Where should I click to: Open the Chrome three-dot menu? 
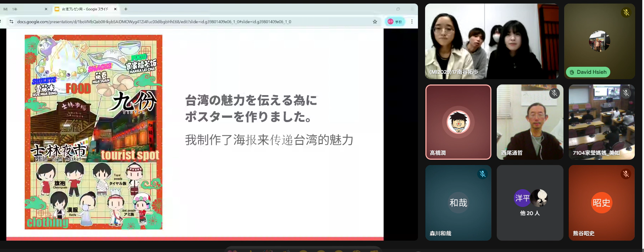click(412, 22)
